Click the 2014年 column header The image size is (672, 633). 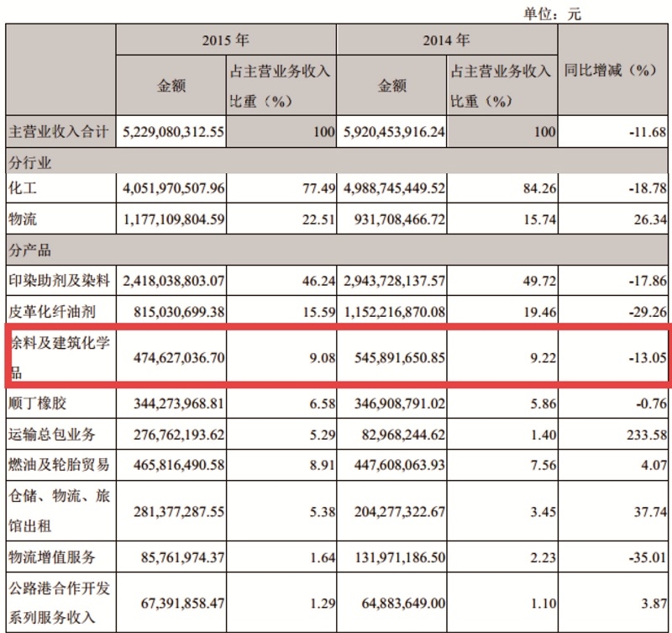pyautogui.click(x=446, y=40)
